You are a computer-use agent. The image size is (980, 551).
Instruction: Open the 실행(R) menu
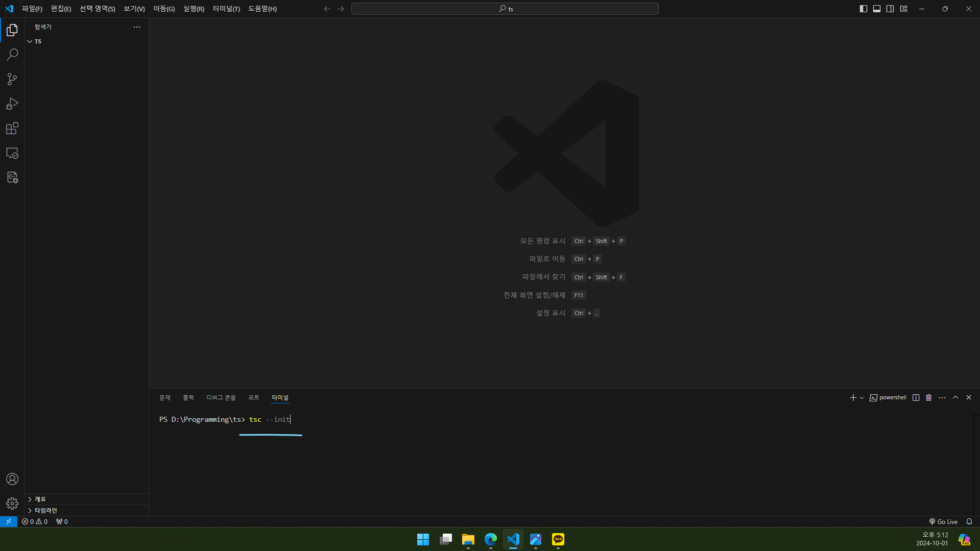194,9
